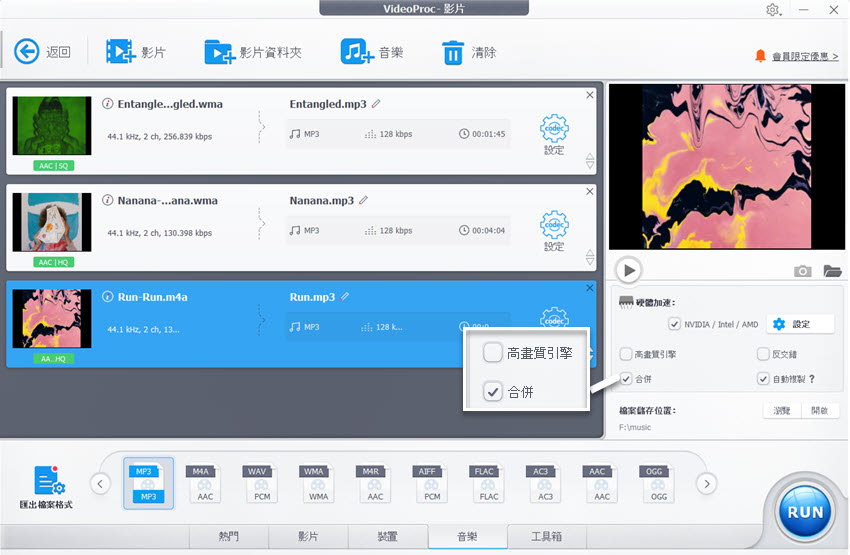Select M4A AAC output format
This screenshot has width=850, height=555.
(204, 483)
